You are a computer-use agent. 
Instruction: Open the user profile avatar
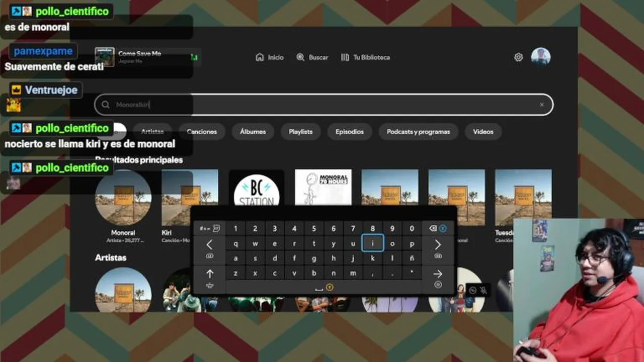click(541, 57)
